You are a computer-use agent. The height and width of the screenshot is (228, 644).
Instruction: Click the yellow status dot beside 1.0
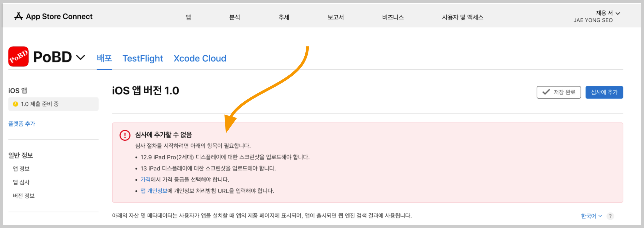15,104
